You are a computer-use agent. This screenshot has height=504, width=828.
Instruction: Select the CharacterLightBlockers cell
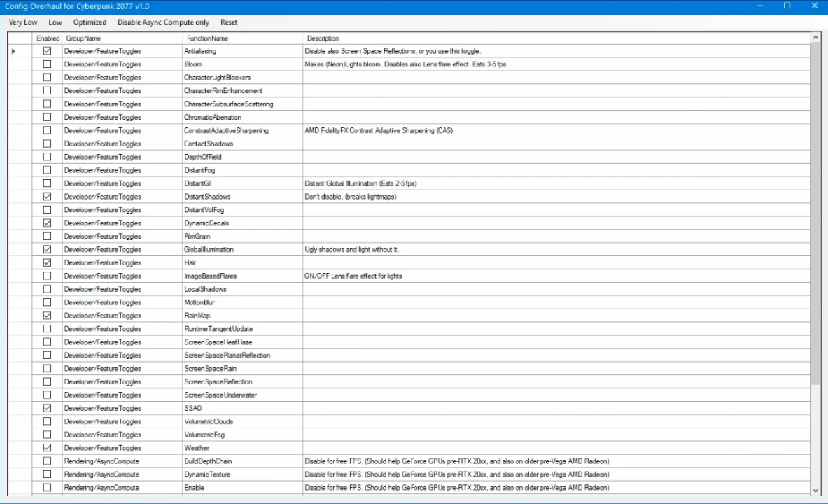click(x=242, y=78)
